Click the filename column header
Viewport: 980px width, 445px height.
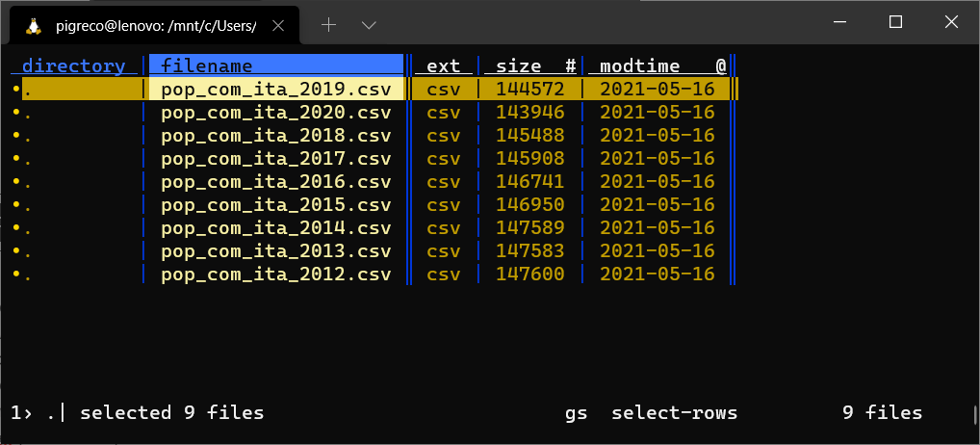pyautogui.click(x=207, y=65)
